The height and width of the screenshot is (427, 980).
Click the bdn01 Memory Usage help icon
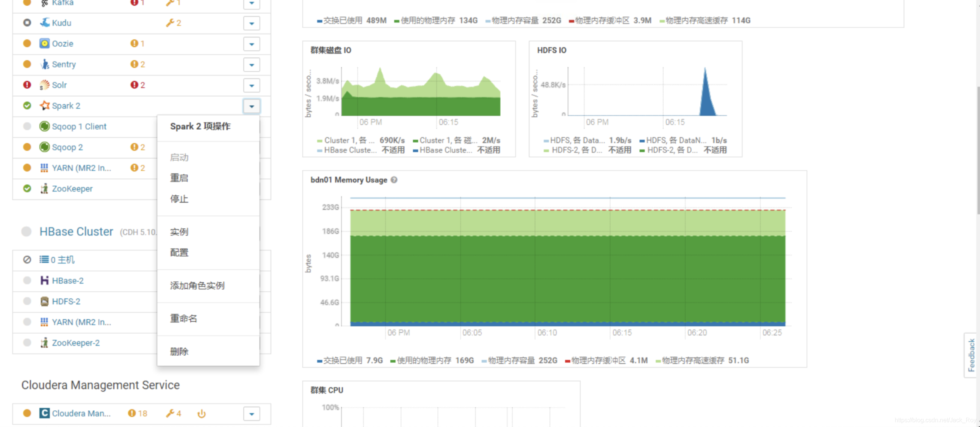coord(394,180)
